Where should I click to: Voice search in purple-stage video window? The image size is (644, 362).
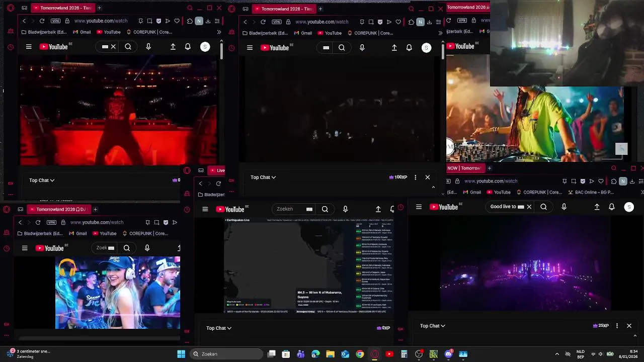(563, 207)
